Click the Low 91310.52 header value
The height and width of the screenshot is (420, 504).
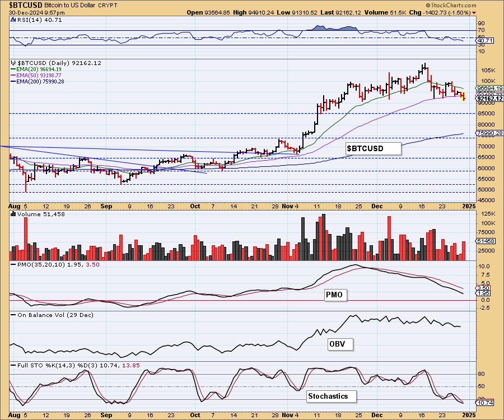point(297,12)
